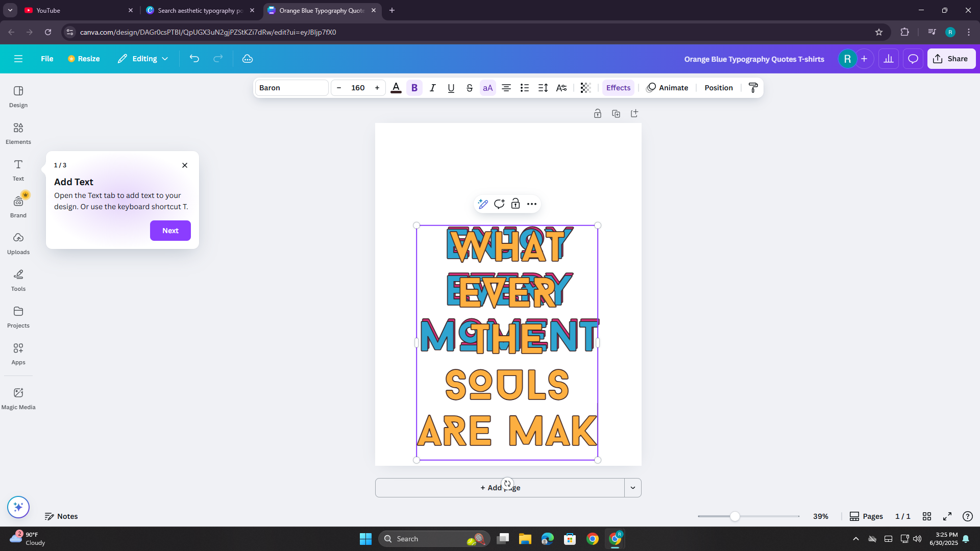Screen dimensions: 980x551
Task: Toggle strikethrough formatting
Action: [470, 88]
